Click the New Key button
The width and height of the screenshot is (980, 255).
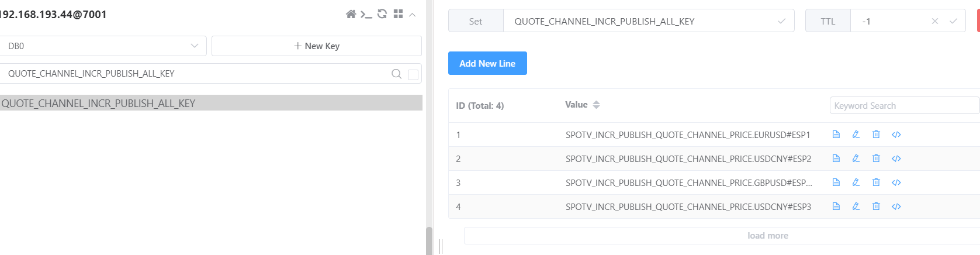click(316, 46)
